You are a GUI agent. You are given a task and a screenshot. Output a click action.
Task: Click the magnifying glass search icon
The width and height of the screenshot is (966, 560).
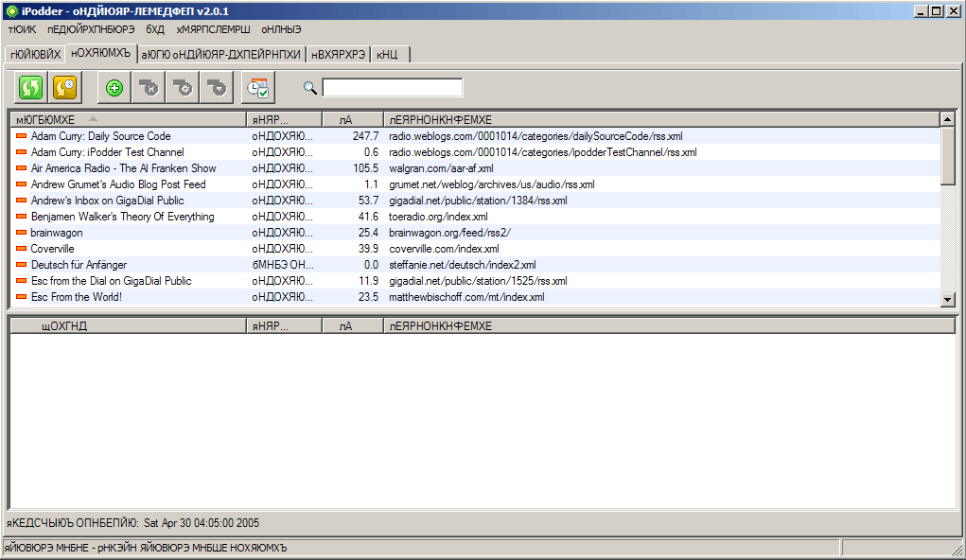[x=310, y=88]
